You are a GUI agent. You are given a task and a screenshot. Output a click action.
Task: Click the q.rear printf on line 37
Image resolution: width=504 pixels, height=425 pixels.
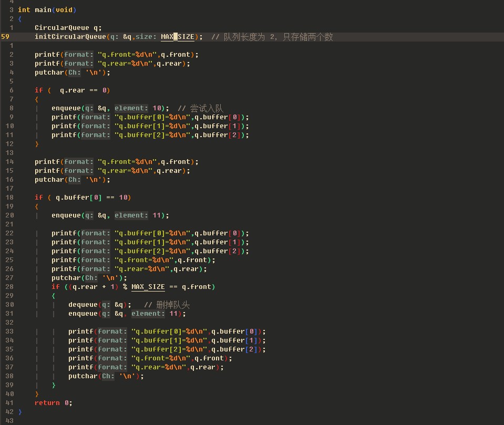tap(146, 367)
